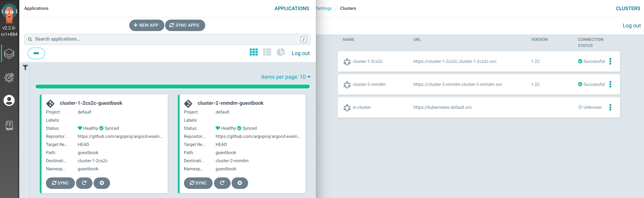Open the Documentation icon in sidebar

(9, 125)
